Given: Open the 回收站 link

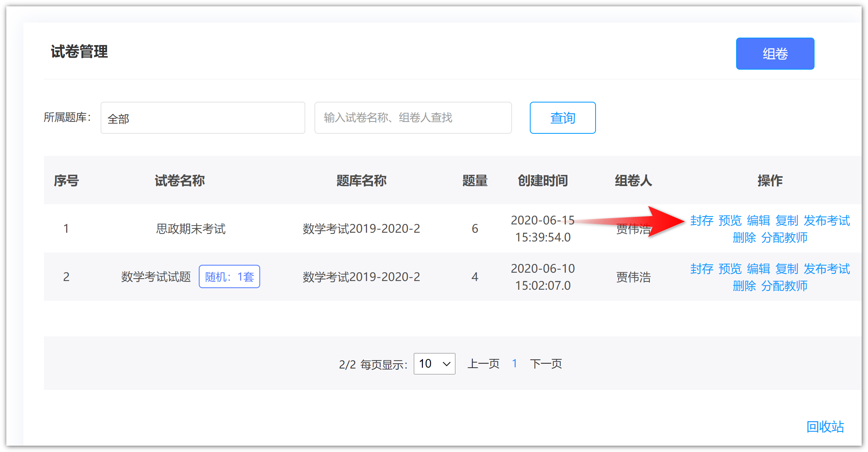Looking at the screenshot, I should pyautogui.click(x=825, y=426).
